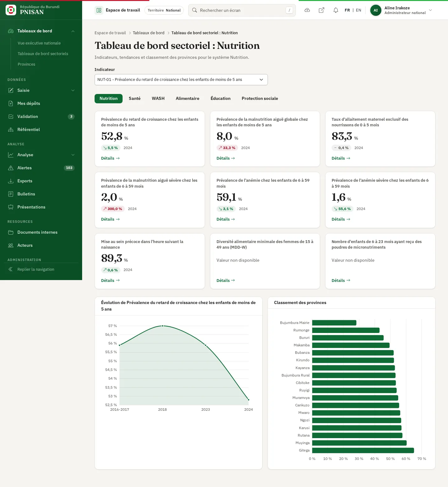Screen dimensions: 448x487
Task: Click the Tableaux de bord breadcrumb
Action: (149, 33)
